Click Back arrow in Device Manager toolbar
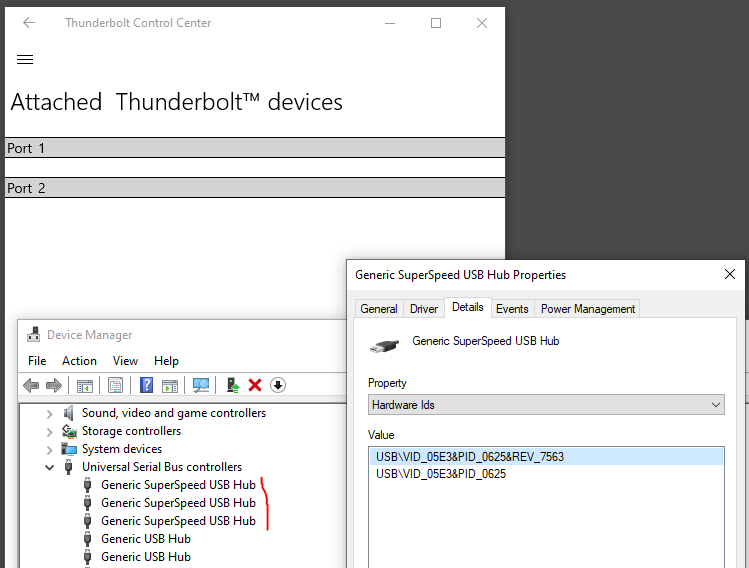 tap(31, 385)
